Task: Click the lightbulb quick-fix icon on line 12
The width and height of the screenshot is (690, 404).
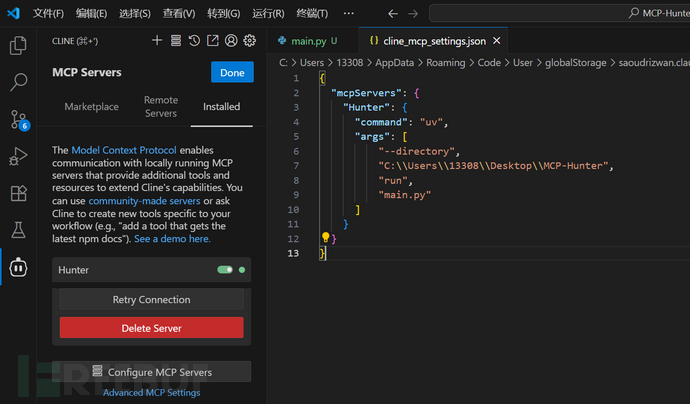Action: (x=325, y=237)
